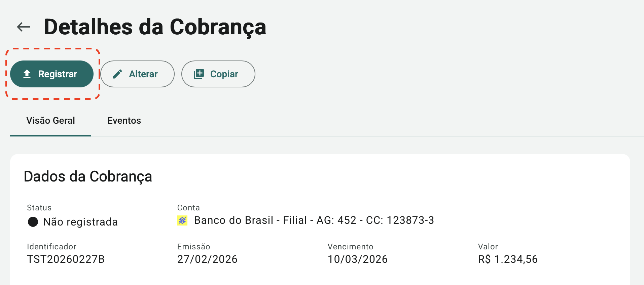Switch to the Eventos tab
Viewport: 644px width, 285px height.
(124, 121)
